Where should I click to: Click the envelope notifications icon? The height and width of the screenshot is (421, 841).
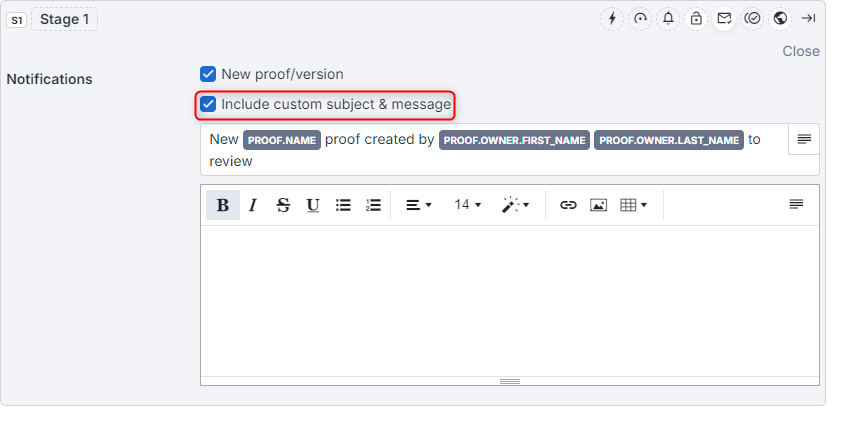point(724,19)
